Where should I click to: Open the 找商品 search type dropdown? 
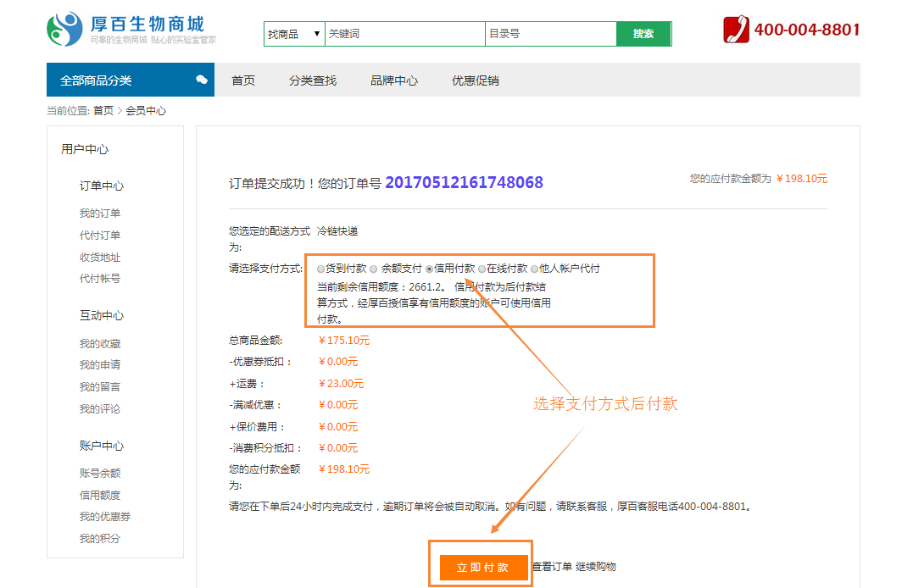coord(294,34)
